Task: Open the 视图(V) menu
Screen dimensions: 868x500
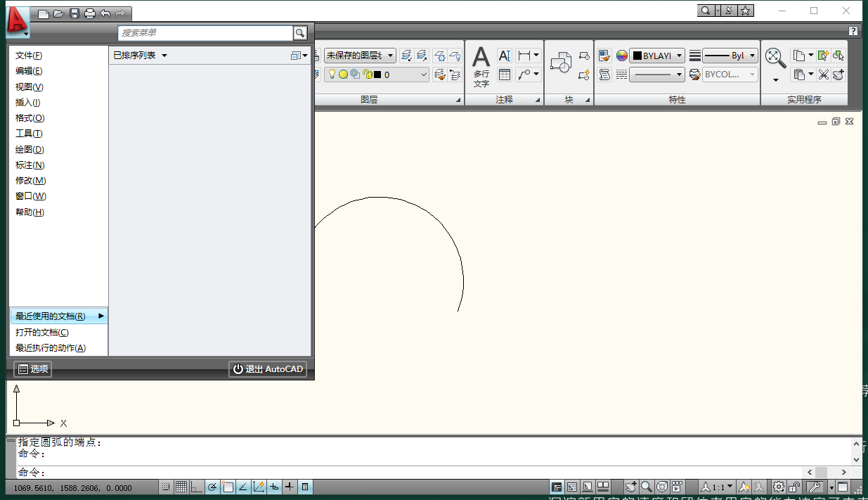Action: coord(30,87)
